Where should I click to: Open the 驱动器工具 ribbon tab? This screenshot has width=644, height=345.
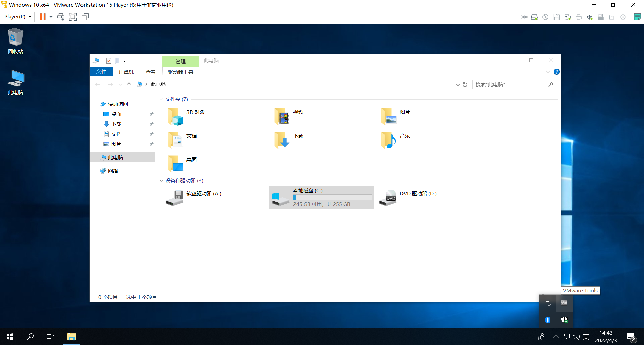pyautogui.click(x=180, y=72)
